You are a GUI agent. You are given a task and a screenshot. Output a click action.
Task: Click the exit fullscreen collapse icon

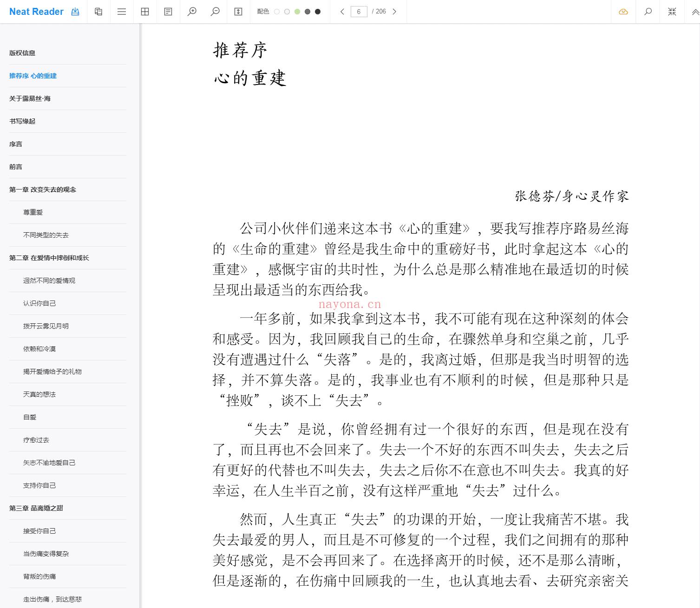click(x=672, y=12)
